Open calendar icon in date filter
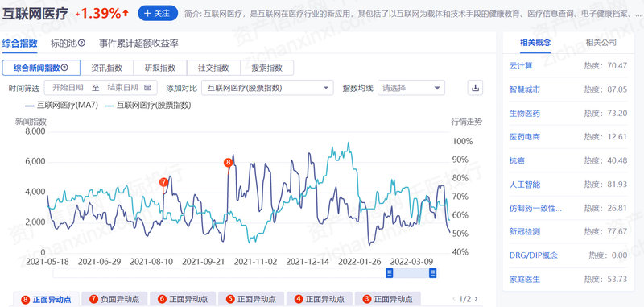Screen dimensions: 644x307 pyautogui.click(x=148, y=88)
